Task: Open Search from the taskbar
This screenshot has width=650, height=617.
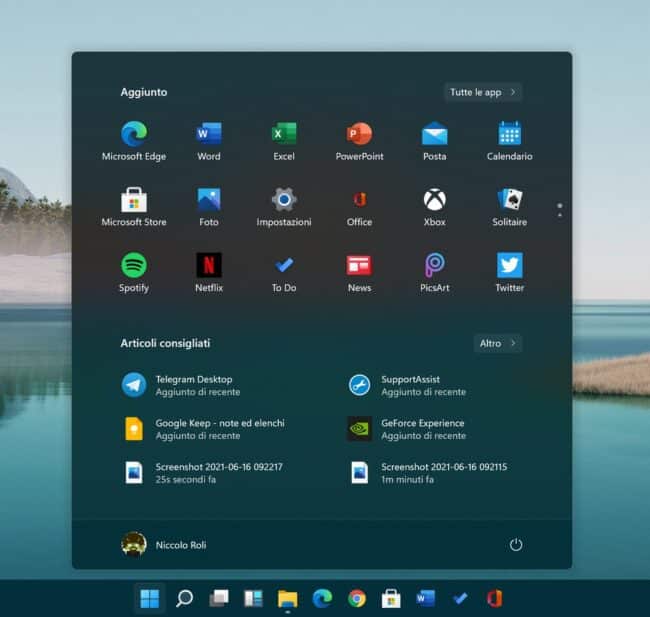Action: click(184, 598)
